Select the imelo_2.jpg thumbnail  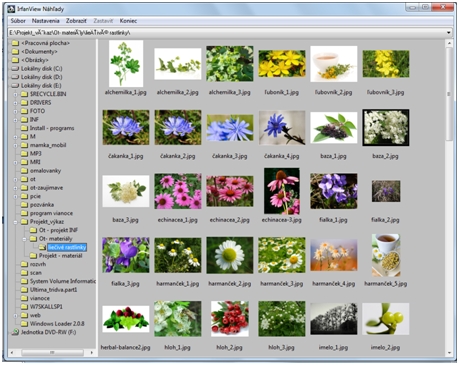tap(386, 319)
